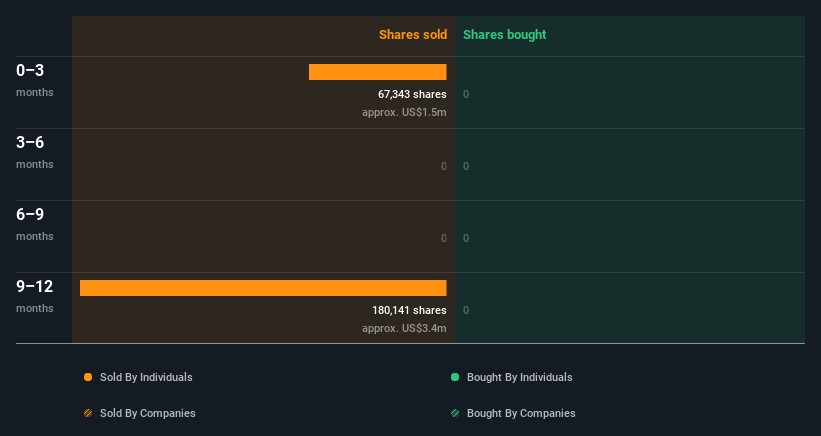821x436 pixels.
Task: Click the 3–6 months shares sold zero
Action: click(x=444, y=166)
